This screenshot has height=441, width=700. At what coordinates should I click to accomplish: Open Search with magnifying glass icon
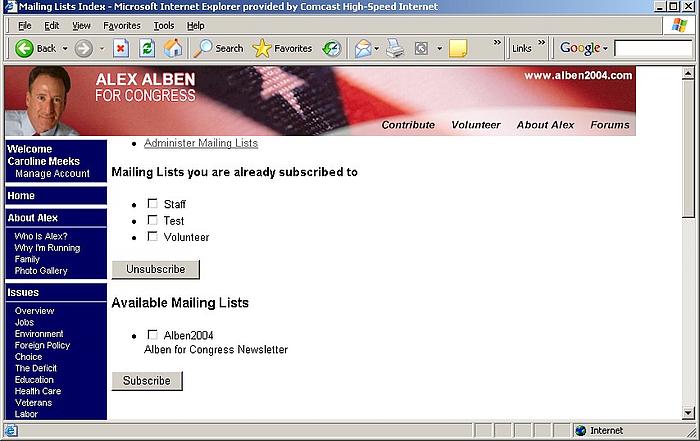click(218, 48)
